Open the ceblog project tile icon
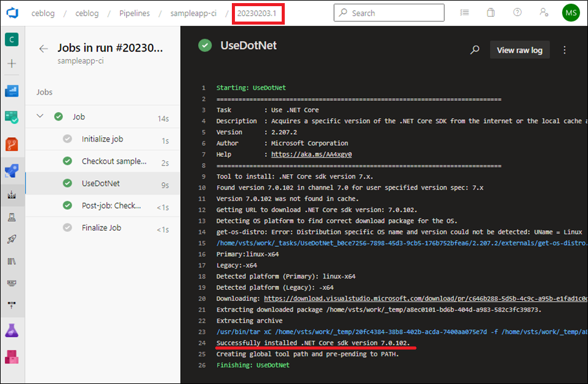Screen dimensions: 588x384 [x=12, y=39]
